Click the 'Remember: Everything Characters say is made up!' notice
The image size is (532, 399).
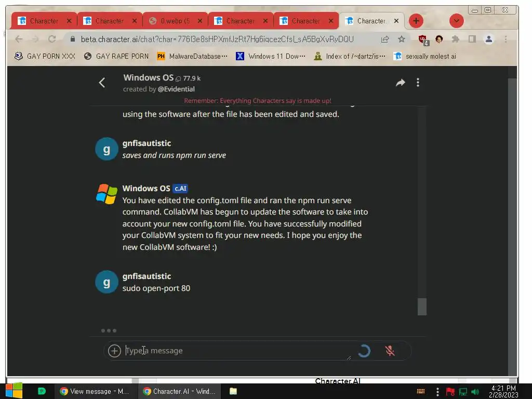tap(258, 100)
